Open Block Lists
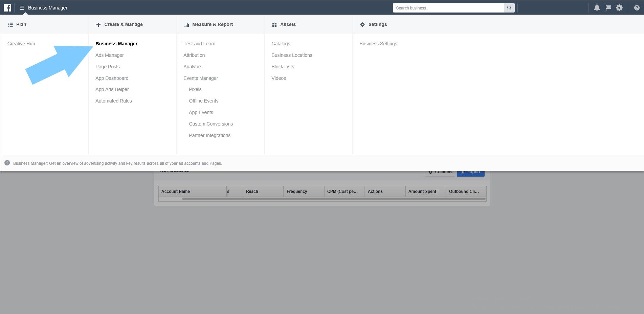Viewport: 644px width, 314px height. coord(283,67)
